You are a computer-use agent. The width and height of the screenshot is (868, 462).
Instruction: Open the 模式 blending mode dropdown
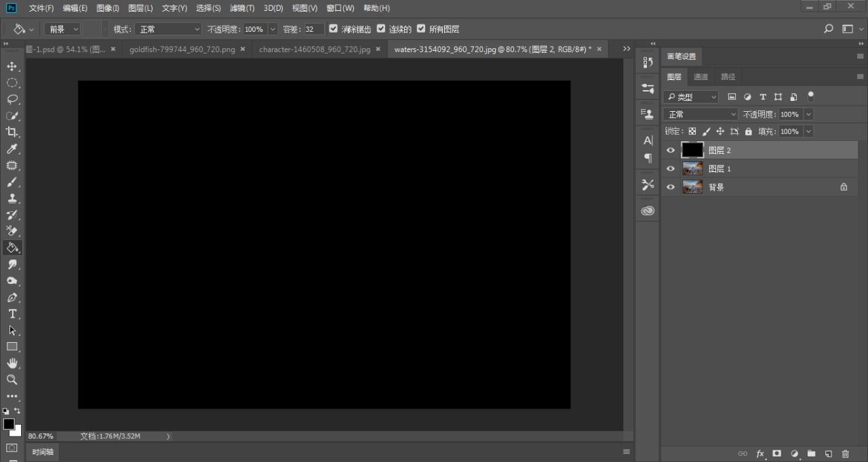168,29
